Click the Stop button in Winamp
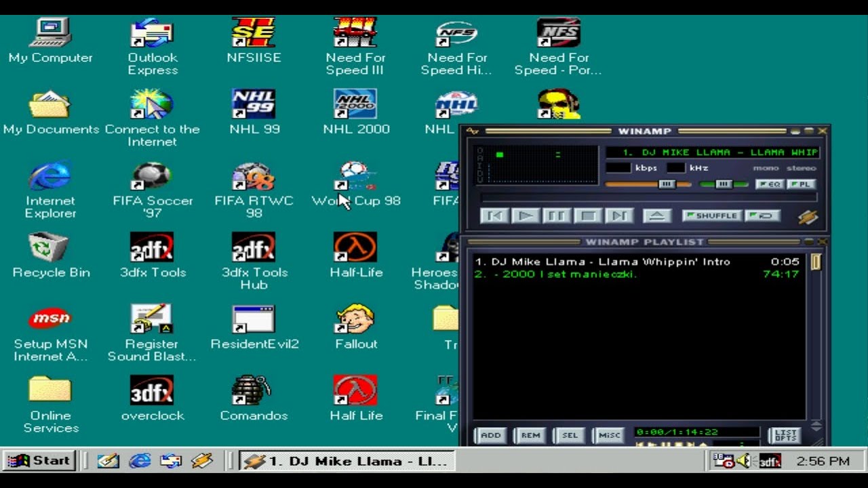This screenshot has width=868, height=488. click(588, 216)
